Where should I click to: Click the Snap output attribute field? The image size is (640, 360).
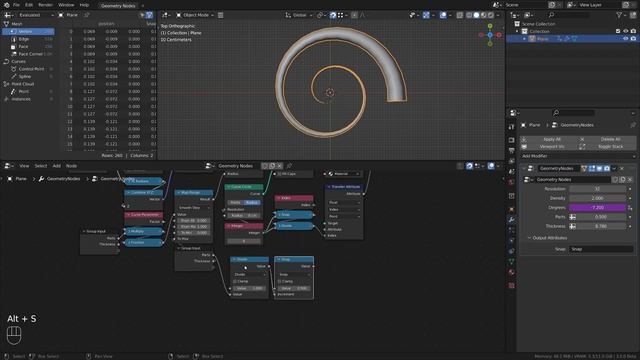tap(601, 249)
